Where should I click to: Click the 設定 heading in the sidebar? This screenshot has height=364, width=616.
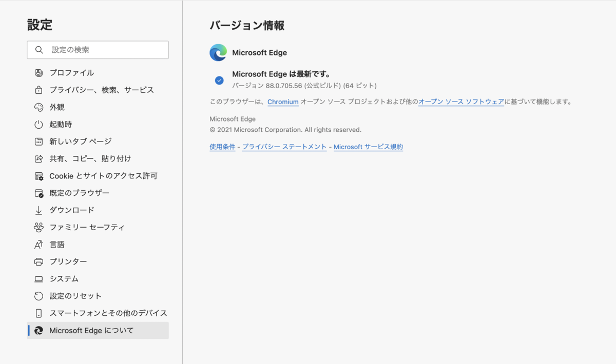tap(40, 25)
